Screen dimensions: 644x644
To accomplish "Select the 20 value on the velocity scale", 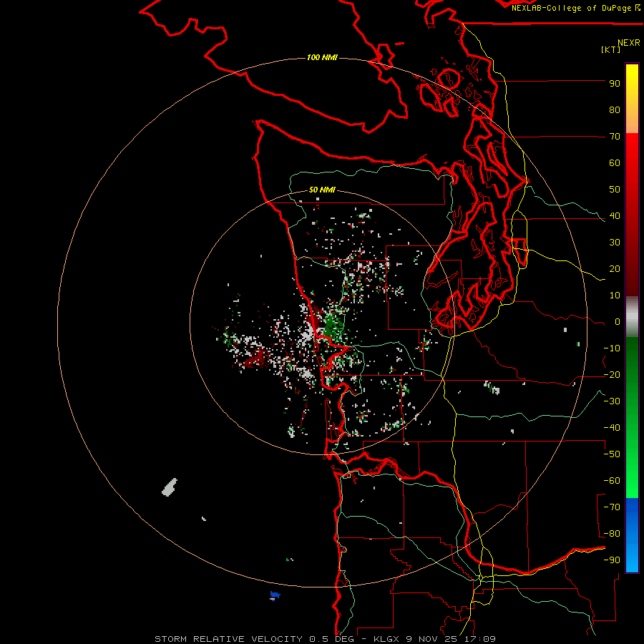I will (x=615, y=268).
